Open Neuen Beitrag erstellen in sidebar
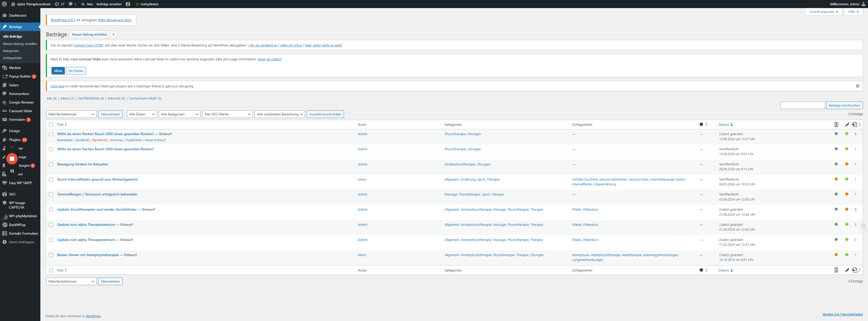Viewport: 868px width, 321px height. coord(20,44)
